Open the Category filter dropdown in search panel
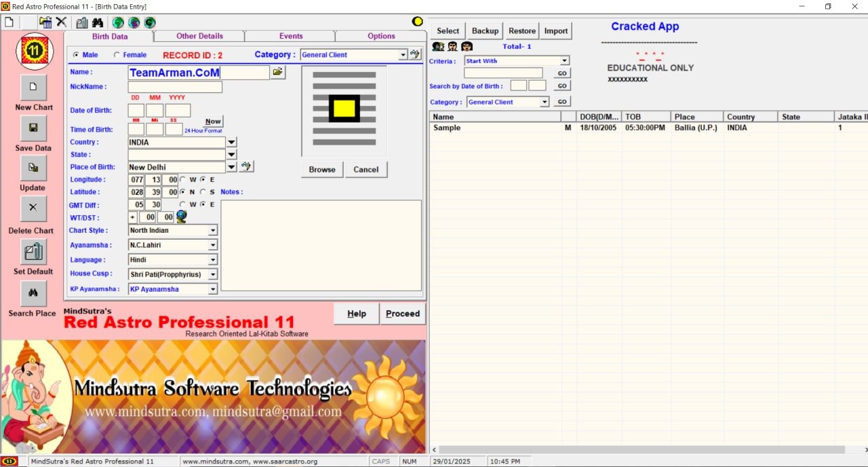The image size is (868, 467). [545, 102]
